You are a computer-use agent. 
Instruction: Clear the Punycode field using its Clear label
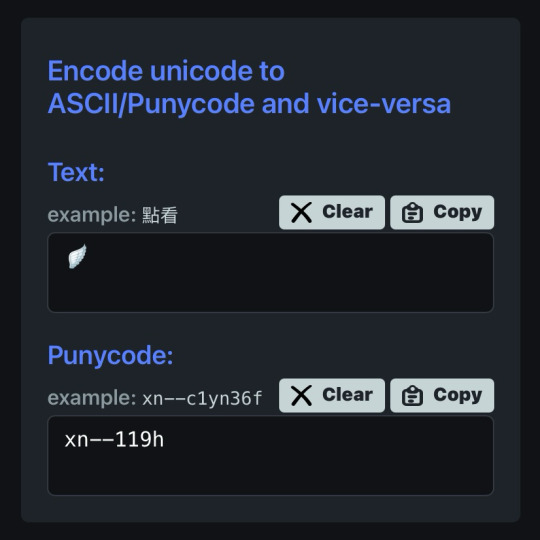347,395
